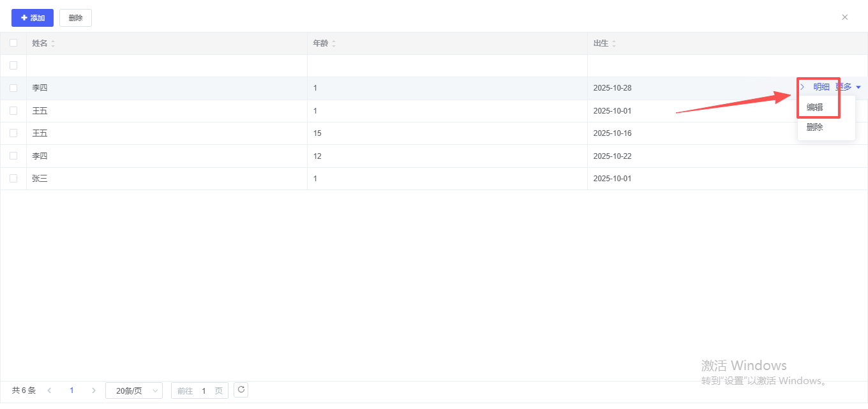Go to previous page using left arrow
The height and width of the screenshot is (409, 868).
(x=50, y=390)
